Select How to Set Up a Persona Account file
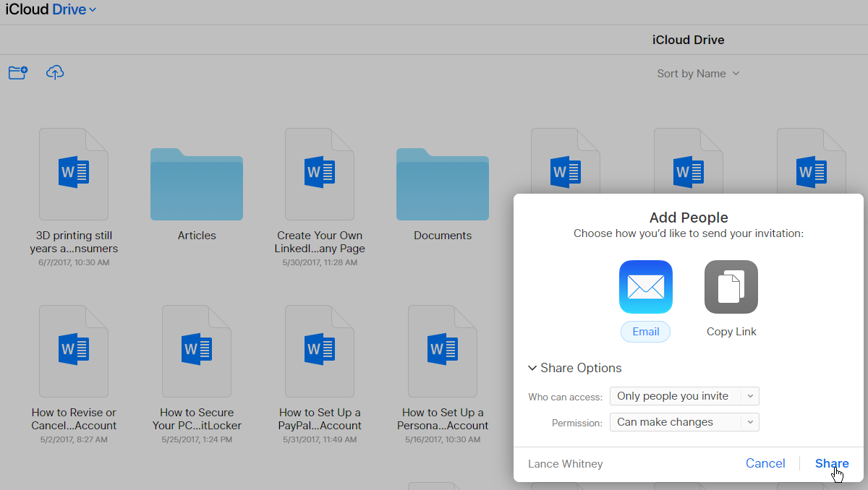Image resolution: width=868 pixels, height=490 pixels. pyautogui.click(x=443, y=351)
